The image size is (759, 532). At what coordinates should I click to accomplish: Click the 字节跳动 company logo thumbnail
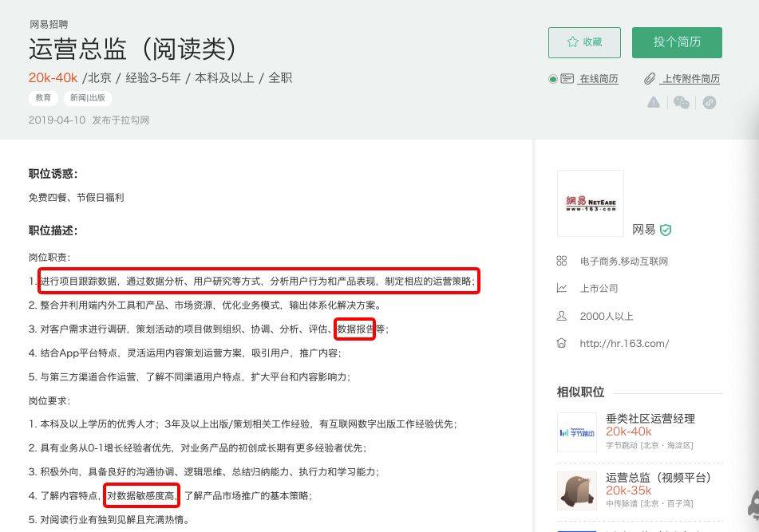(x=576, y=432)
